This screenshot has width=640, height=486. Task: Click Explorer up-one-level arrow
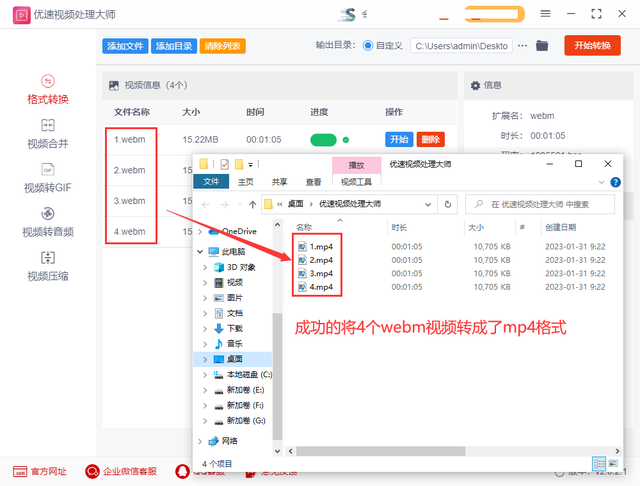point(253,204)
